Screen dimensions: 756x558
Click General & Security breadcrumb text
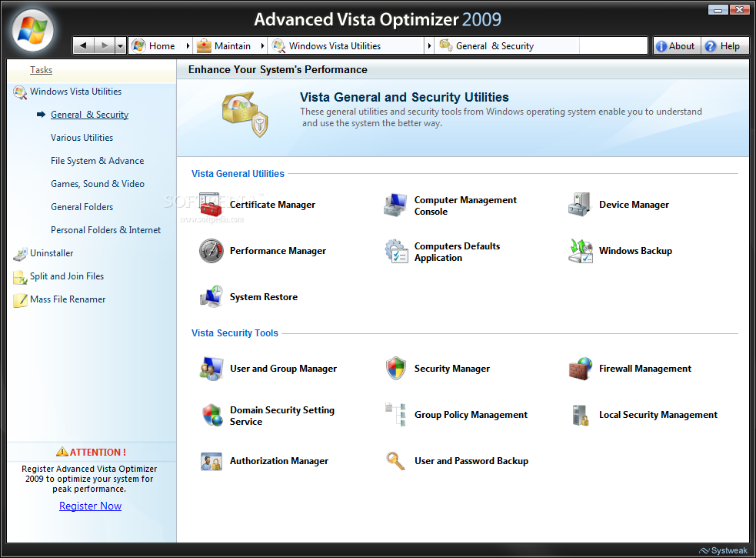pyautogui.click(x=495, y=46)
